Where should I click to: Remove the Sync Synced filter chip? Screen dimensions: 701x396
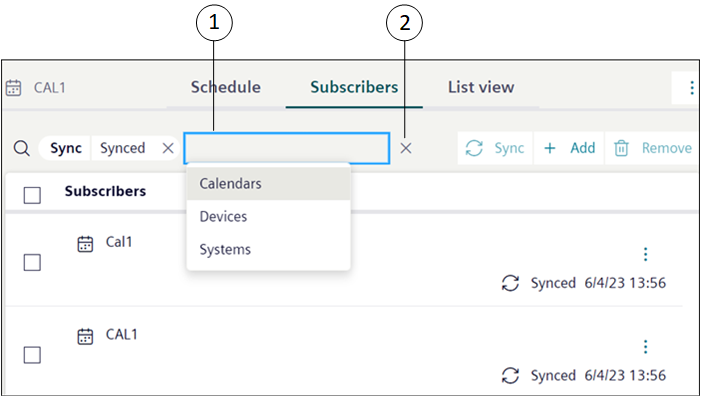click(x=168, y=148)
